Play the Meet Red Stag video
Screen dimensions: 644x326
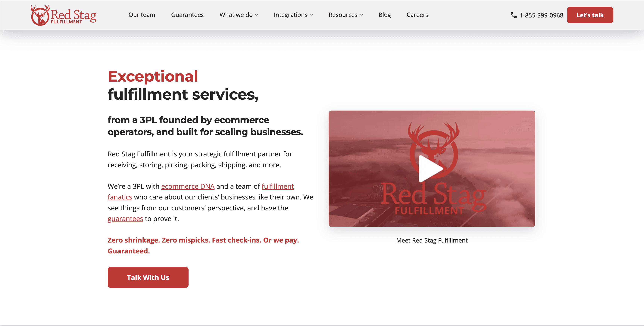(431, 168)
